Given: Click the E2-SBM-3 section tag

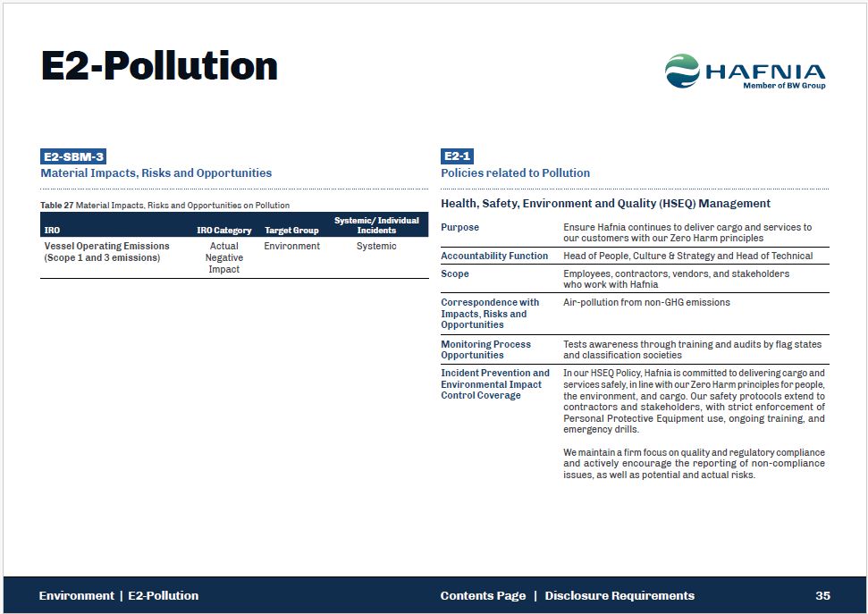Looking at the screenshot, I should 73,156.
